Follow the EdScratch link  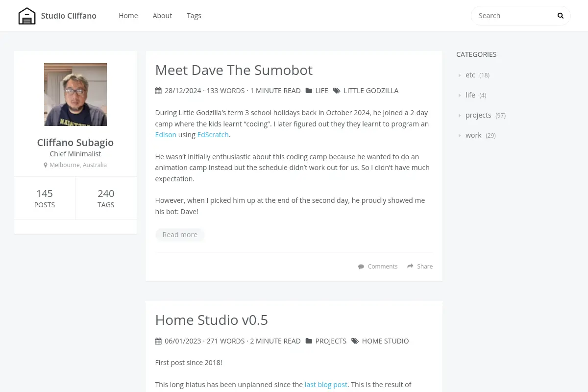click(213, 135)
